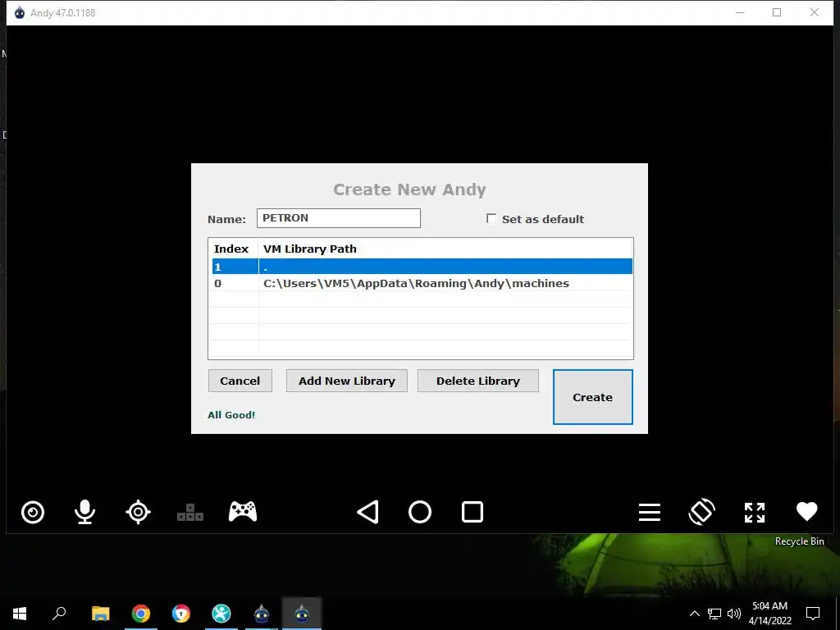Click the Create button
This screenshot has height=630, width=840.
[x=592, y=397]
